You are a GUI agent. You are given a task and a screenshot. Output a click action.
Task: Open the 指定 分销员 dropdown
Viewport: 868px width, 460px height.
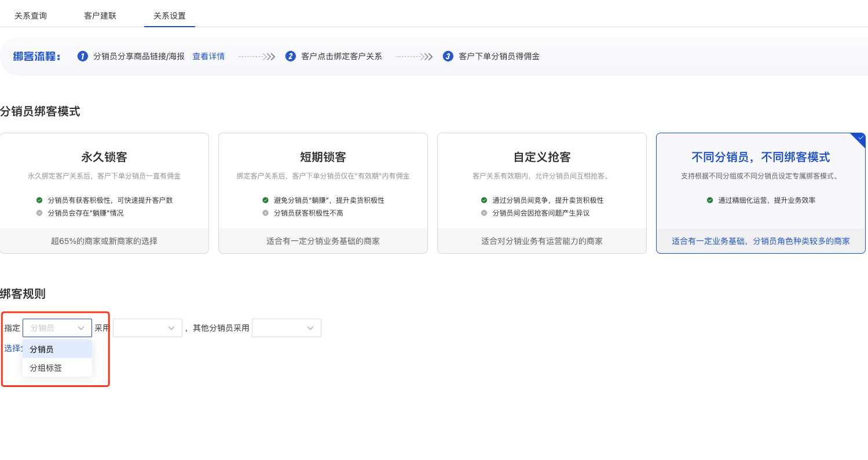pyautogui.click(x=57, y=328)
